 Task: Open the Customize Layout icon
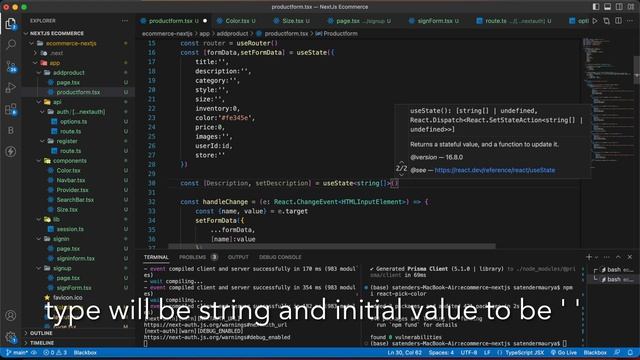tap(631, 7)
